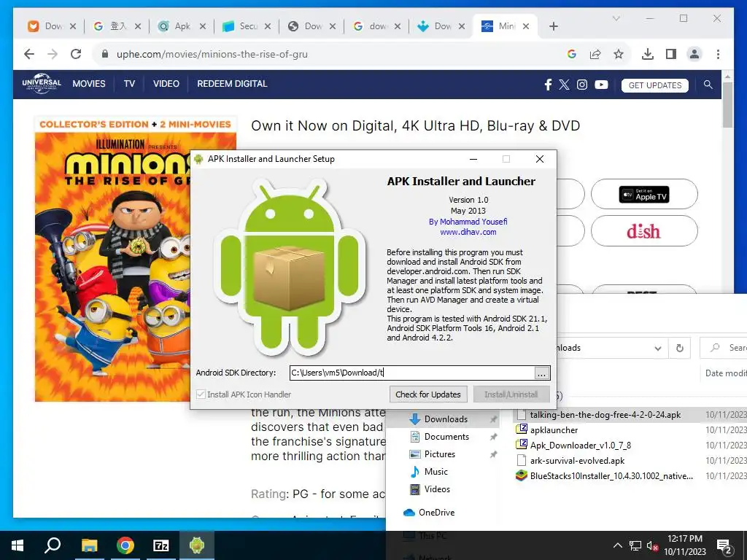747x560 pixels.
Task: Click the Android package logo image
Action: point(290,267)
